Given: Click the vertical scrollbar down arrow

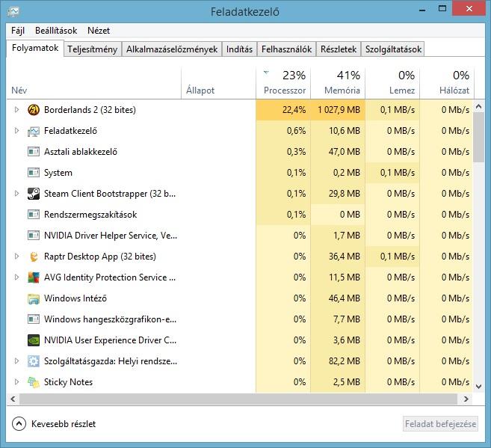Looking at the screenshot, I should pyautogui.click(x=478, y=387).
